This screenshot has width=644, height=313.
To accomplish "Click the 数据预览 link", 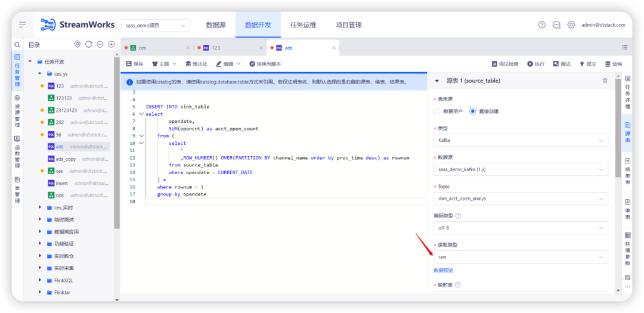I will click(444, 270).
